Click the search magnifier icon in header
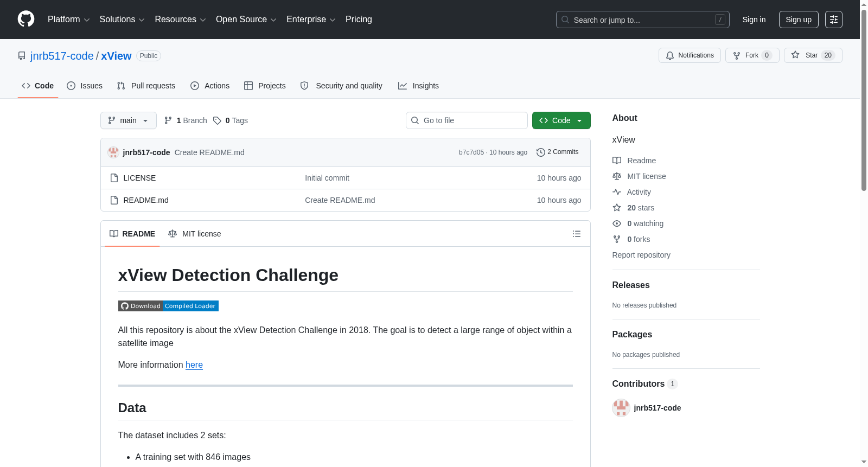The height and width of the screenshot is (467, 868). (x=565, y=20)
